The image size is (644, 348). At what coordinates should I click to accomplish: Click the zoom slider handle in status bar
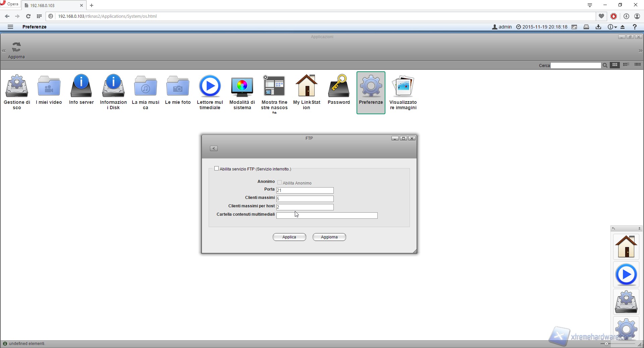tap(606, 344)
